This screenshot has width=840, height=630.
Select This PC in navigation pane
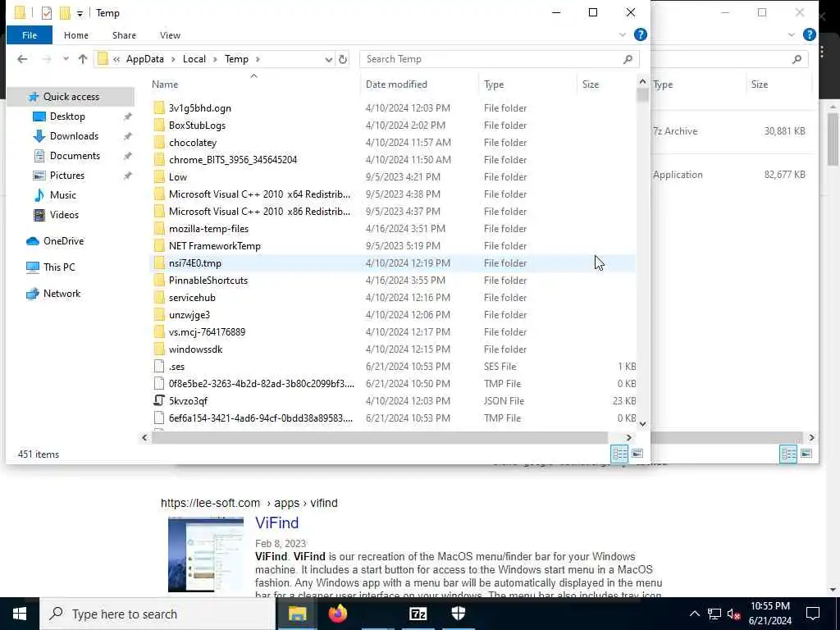(x=59, y=267)
